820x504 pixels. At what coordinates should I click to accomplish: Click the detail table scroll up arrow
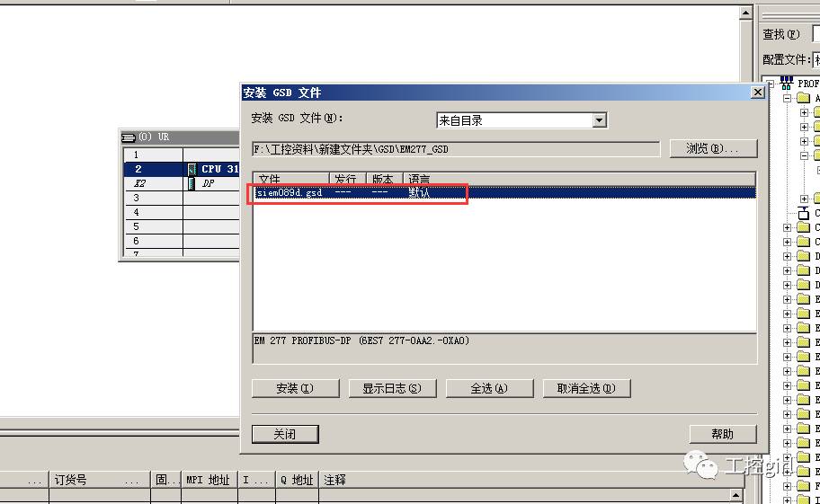pos(735,495)
